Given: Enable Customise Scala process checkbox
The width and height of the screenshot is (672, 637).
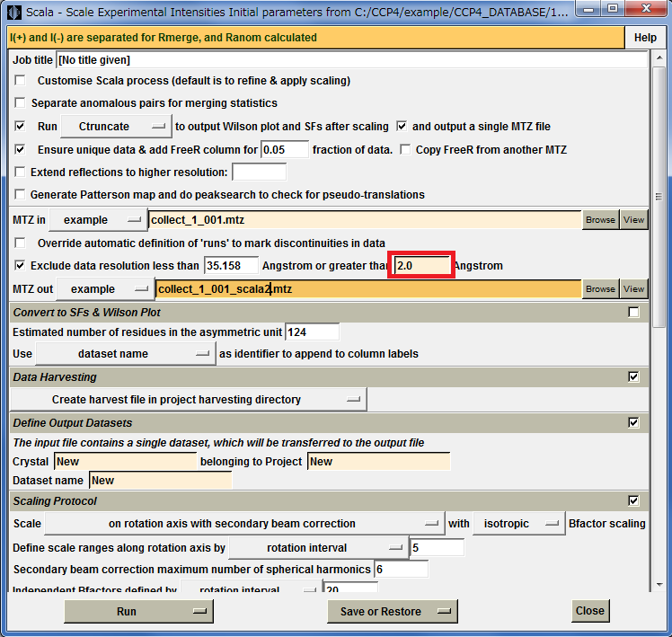Looking at the screenshot, I should click(21, 81).
